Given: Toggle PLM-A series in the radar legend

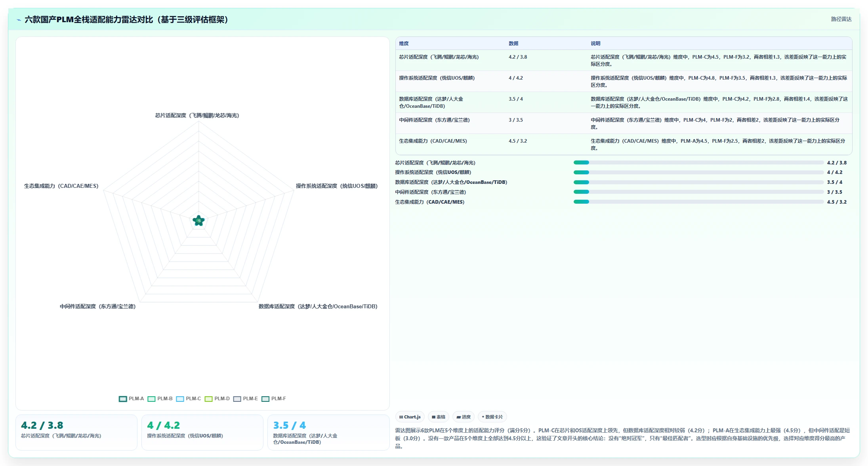Looking at the screenshot, I should click(x=132, y=399).
